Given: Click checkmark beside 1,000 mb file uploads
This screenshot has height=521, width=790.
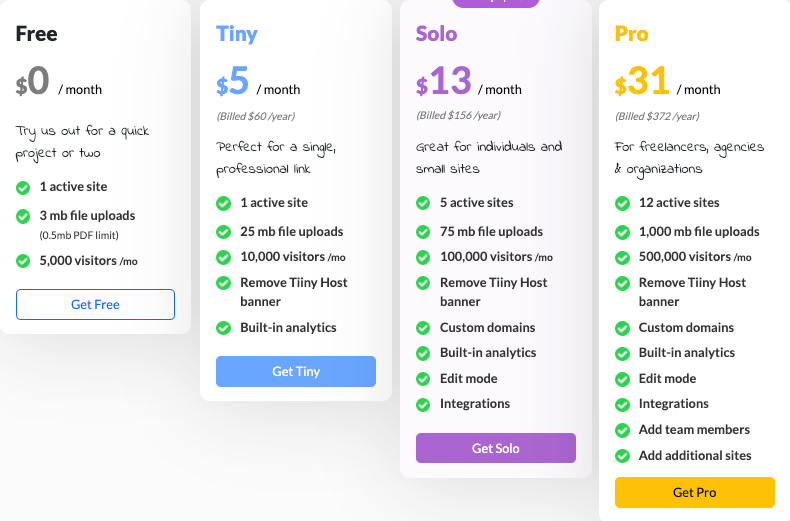Looking at the screenshot, I should (x=622, y=232).
